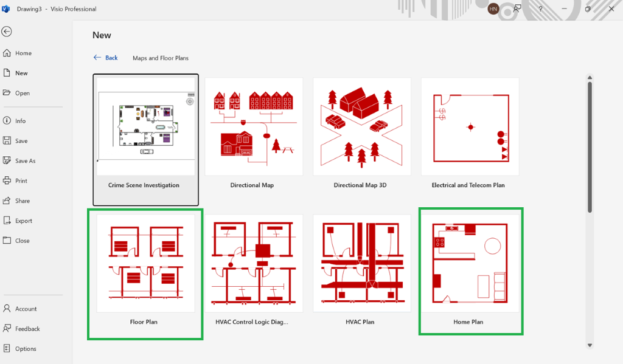Viewport: 623px width, 364px height.
Task: Click the Save As icon
Action: 7,160
